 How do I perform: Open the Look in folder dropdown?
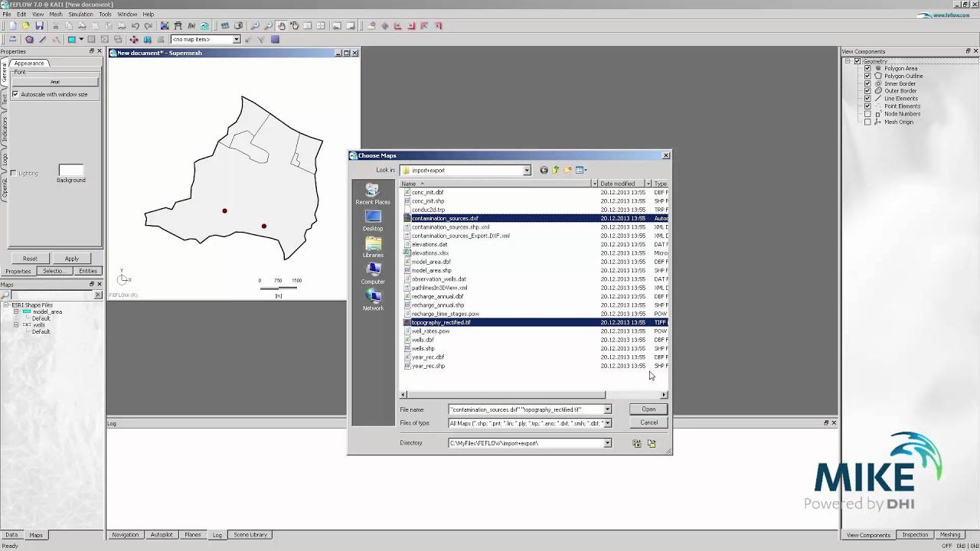[x=527, y=170]
